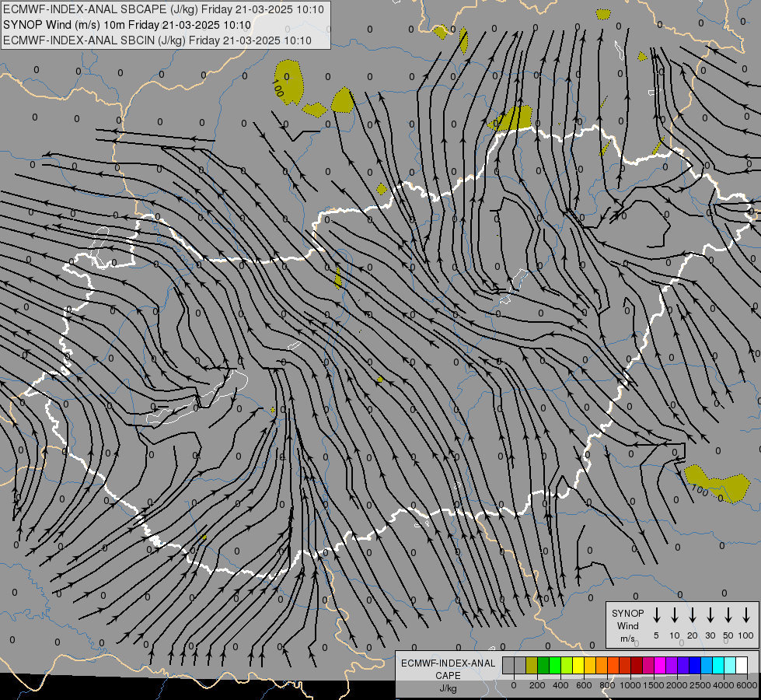Click the 100 contour label on southeastern CAPE patch
The image size is (761, 700).
pos(700,490)
